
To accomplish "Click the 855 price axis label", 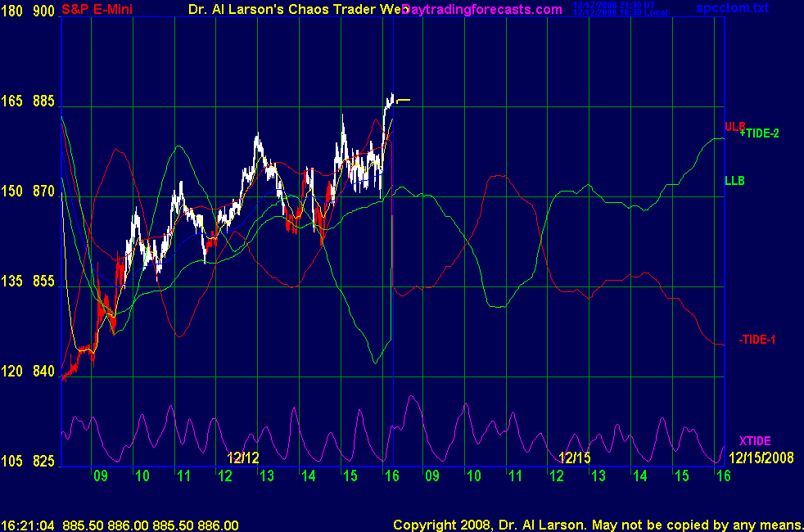I will point(43,282).
